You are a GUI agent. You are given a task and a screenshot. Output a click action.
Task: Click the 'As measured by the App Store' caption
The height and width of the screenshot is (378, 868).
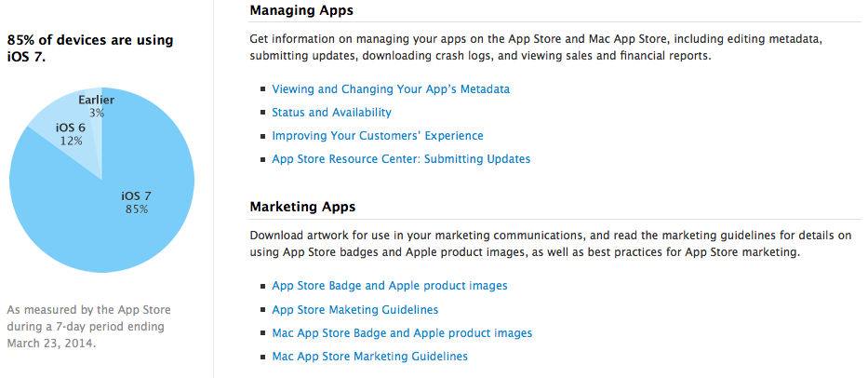88,326
